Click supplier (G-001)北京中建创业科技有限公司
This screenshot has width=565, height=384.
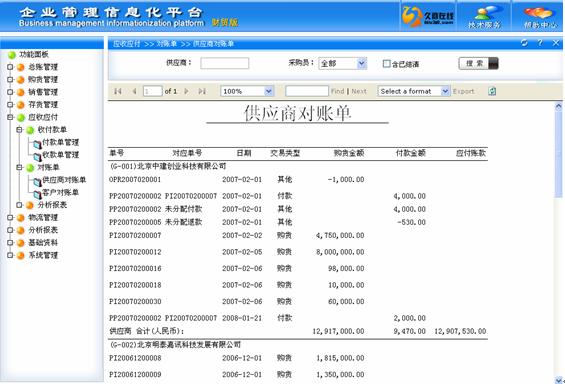coord(168,166)
